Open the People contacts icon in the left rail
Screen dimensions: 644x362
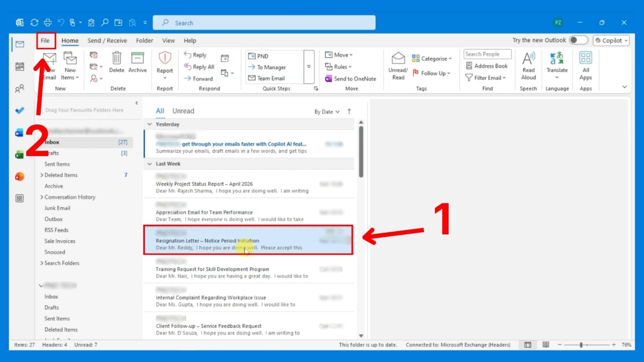click(20, 88)
